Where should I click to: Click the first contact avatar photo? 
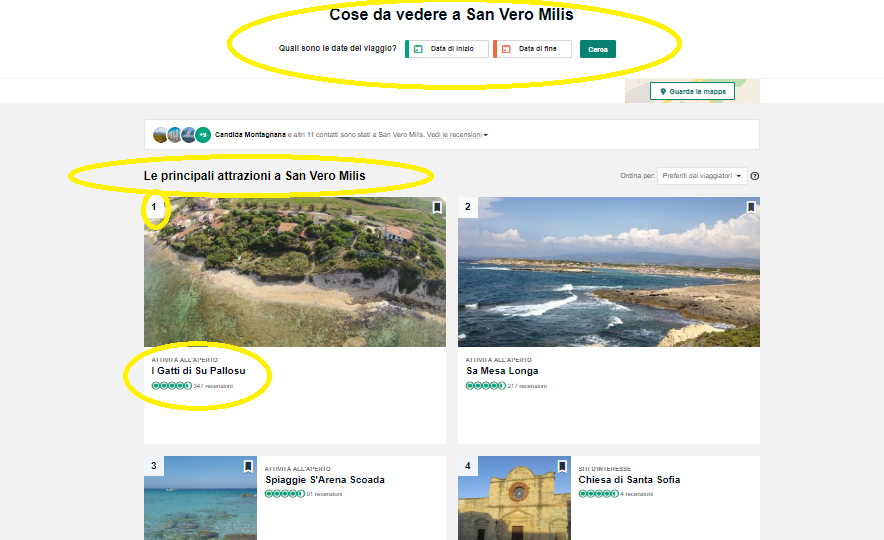click(x=160, y=134)
